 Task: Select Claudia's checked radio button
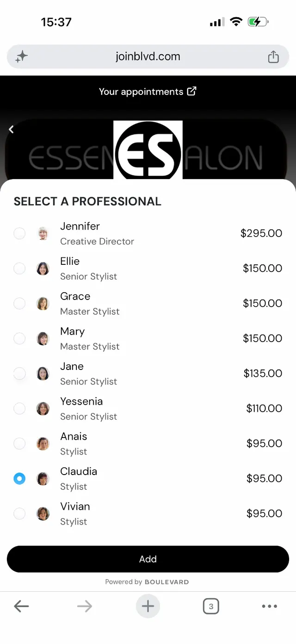[19, 479]
